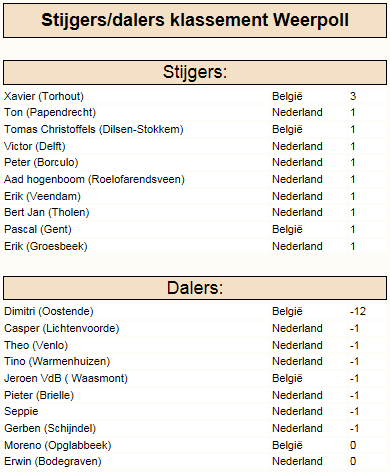
Task: Select Victor (Delft) in Stijgers list
Action: (x=35, y=146)
